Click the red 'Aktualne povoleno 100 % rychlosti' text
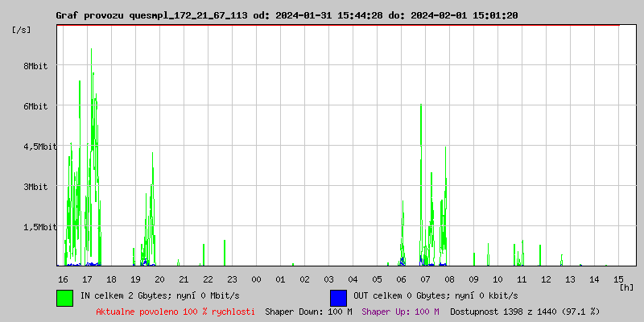 coord(175,311)
